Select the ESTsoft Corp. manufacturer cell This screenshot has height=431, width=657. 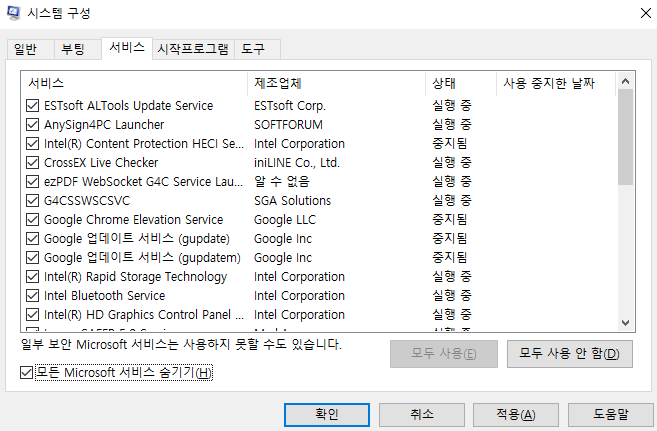pos(290,106)
